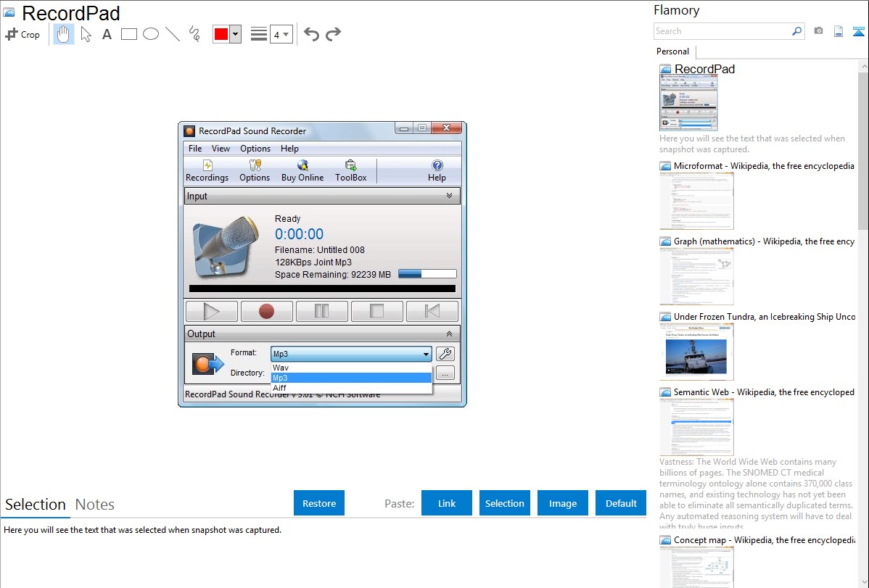Select the Crop tool
The width and height of the screenshot is (869, 588).
(22, 34)
